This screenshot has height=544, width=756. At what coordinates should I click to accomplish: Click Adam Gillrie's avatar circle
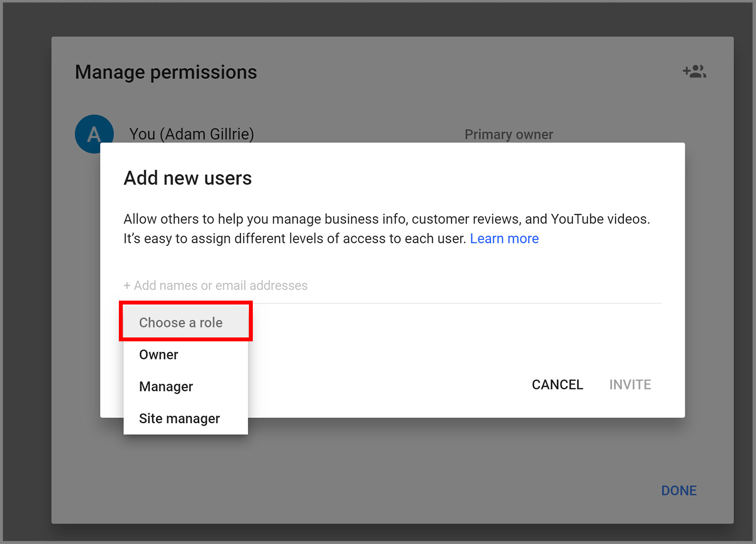(x=94, y=134)
